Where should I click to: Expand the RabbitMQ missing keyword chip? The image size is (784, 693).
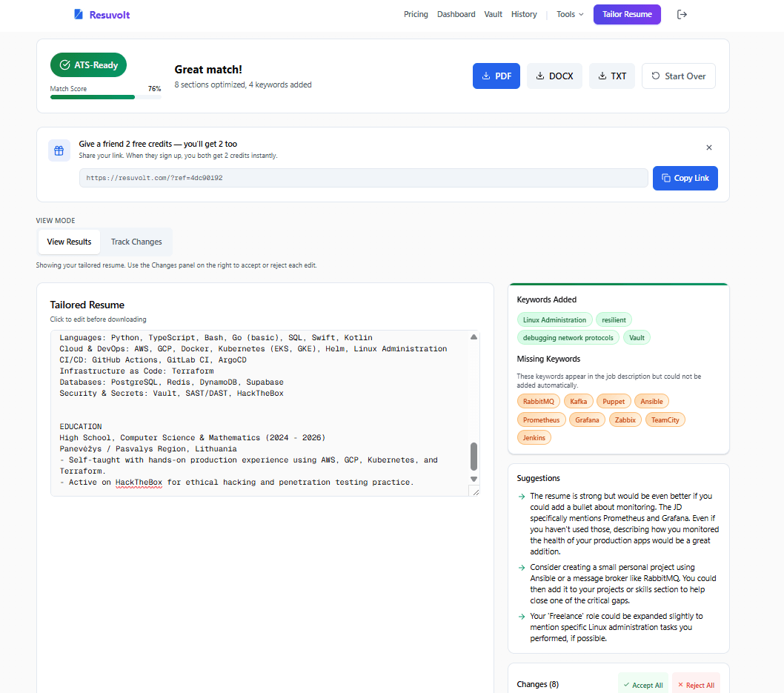click(538, 401)
